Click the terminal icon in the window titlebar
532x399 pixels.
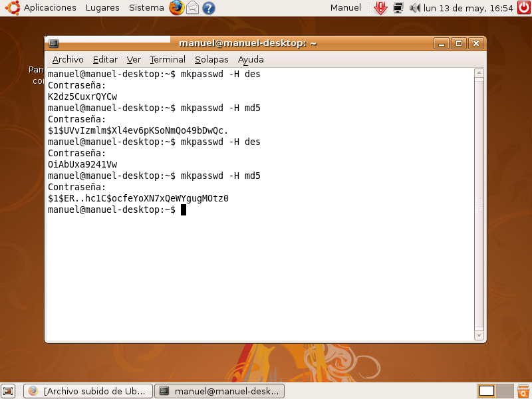pos(53,43)
